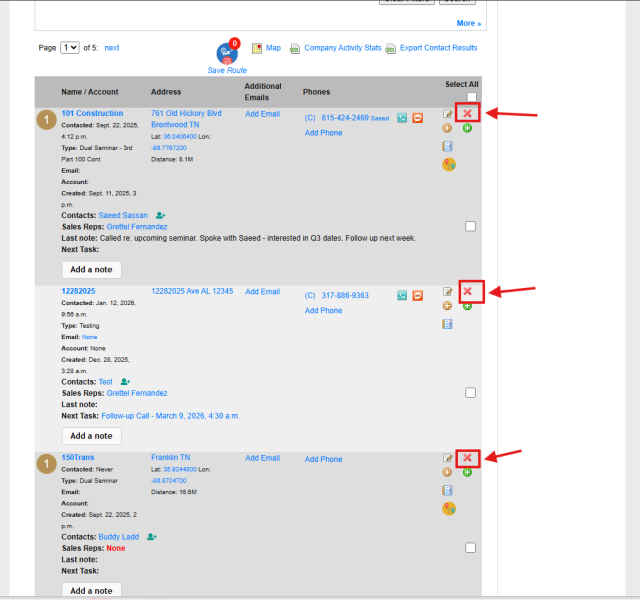Click Export Contact Results link
Image resolution: width=640 pixels, height=600 pixels.
(438, 48)
